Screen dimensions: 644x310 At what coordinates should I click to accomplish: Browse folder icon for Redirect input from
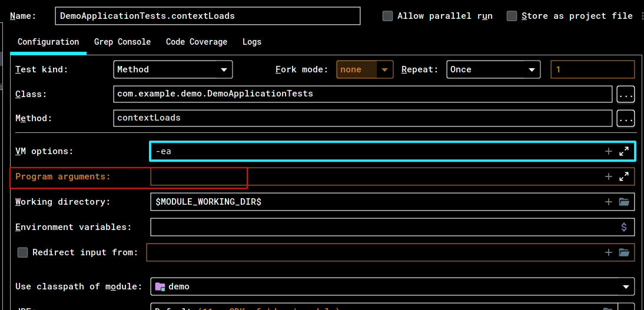(625, 252)
